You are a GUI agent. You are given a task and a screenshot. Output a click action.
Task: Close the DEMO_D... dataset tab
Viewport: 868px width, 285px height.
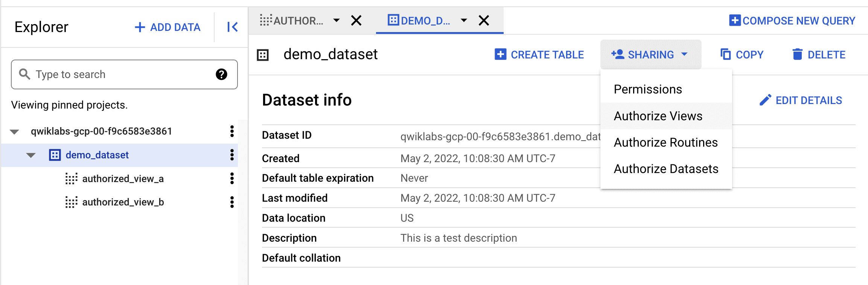(484, 20)
